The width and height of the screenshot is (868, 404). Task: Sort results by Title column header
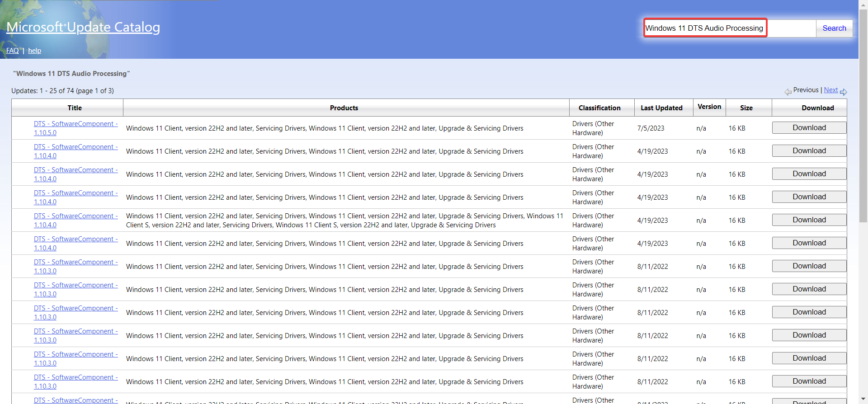pos(75,108)
